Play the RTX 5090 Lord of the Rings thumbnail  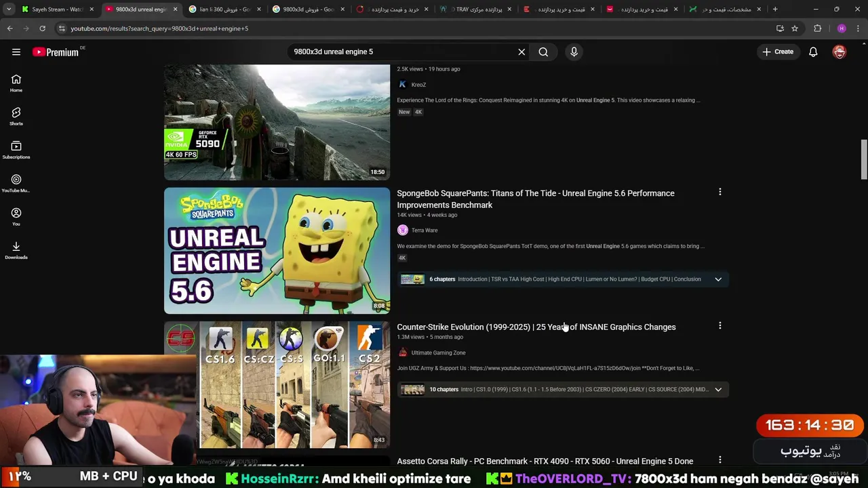tap(277, 122)
